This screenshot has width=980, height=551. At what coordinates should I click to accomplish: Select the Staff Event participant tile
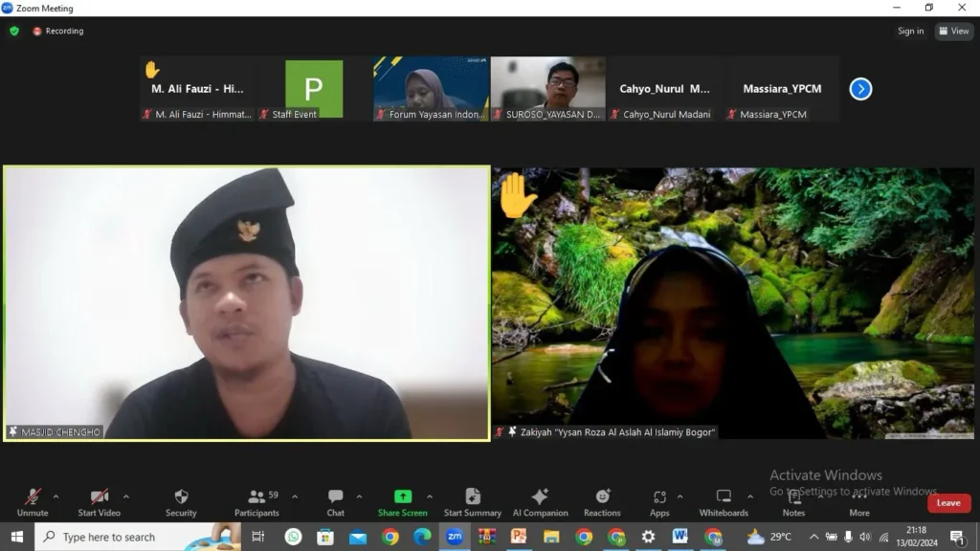click(314, 89)
